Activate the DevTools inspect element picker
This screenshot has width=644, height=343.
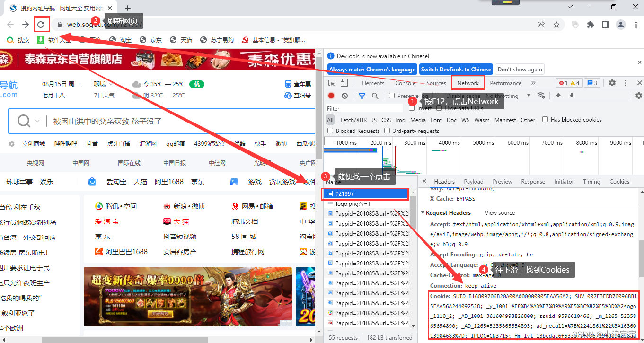(x=331, y=83)
